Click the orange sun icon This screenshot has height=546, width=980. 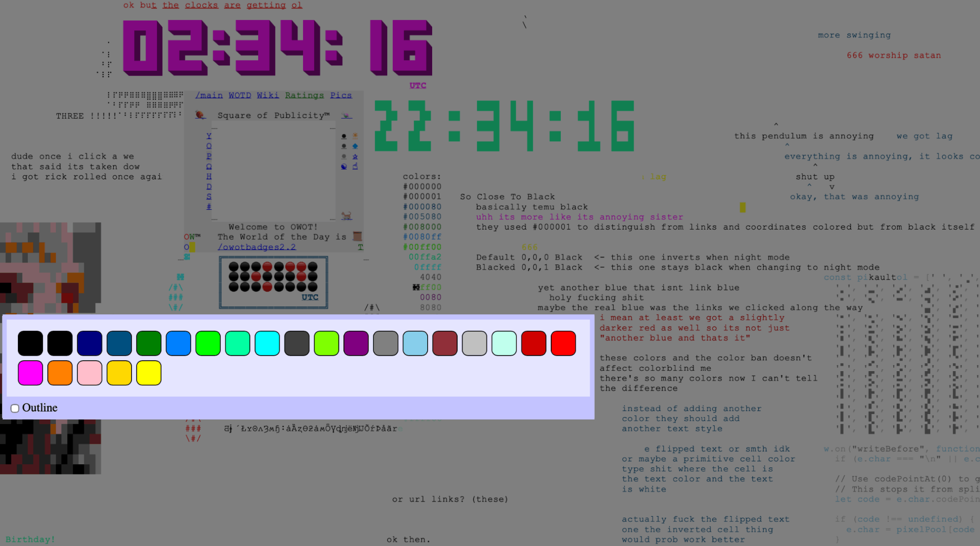click(x=355, y=136)
